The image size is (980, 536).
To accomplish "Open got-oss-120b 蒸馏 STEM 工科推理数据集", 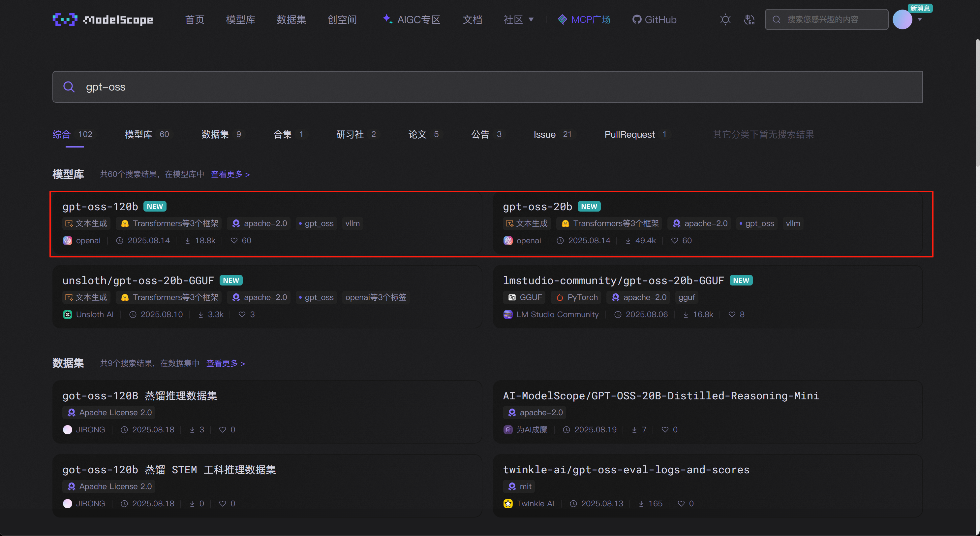I will (x=169, y=470).
